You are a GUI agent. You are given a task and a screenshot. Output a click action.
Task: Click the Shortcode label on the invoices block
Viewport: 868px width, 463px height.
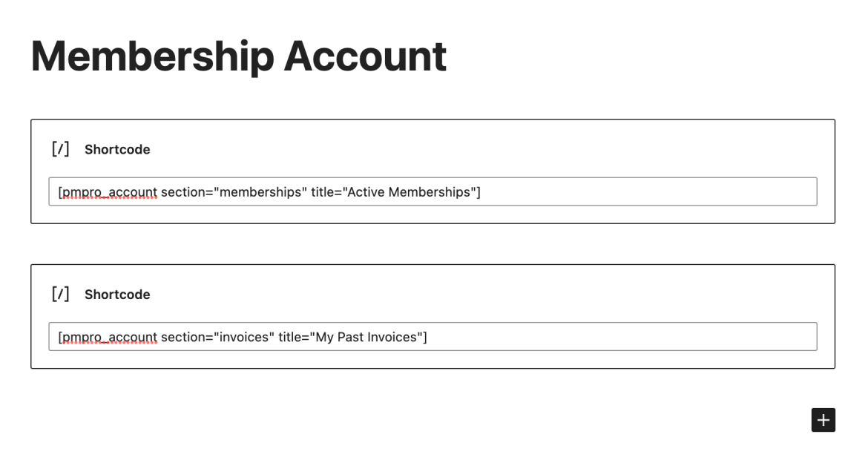click(x=117, y=295)
